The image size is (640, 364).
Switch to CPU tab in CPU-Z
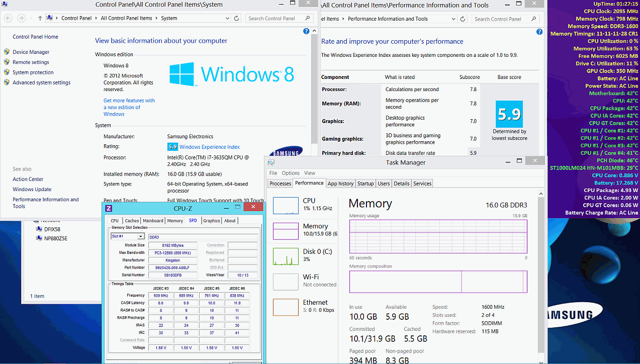click(x=115, y=221)
